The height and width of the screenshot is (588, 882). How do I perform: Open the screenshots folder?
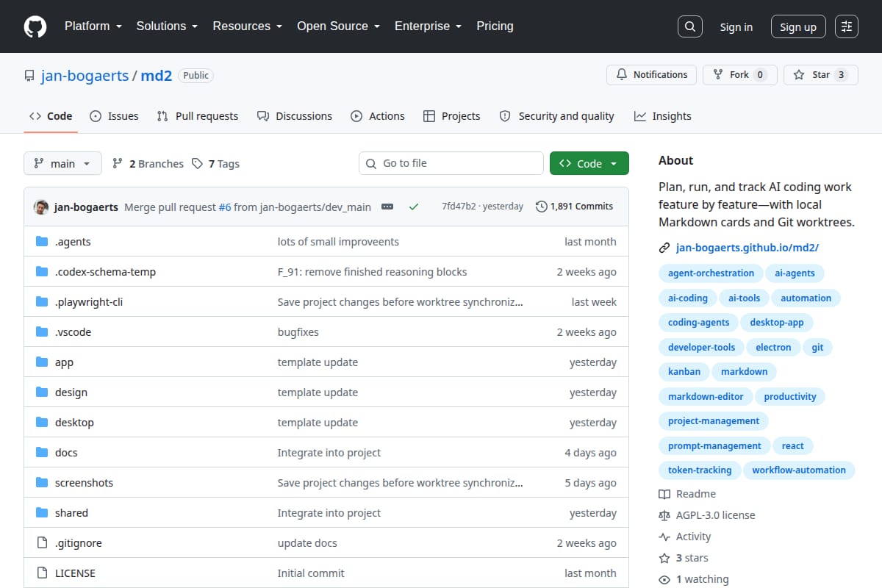pyautogui.click(x=84, y=482)
